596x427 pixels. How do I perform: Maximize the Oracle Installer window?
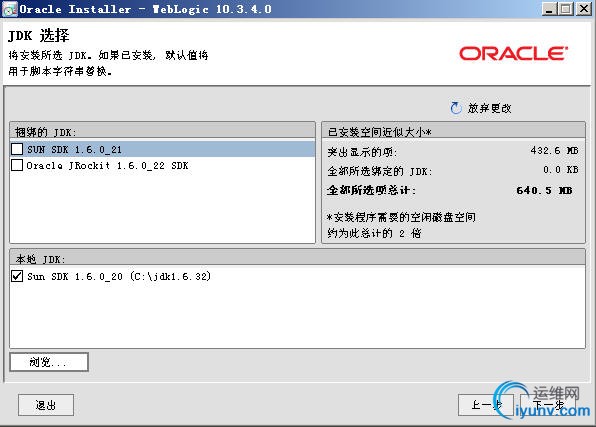(x=566, y=9)
